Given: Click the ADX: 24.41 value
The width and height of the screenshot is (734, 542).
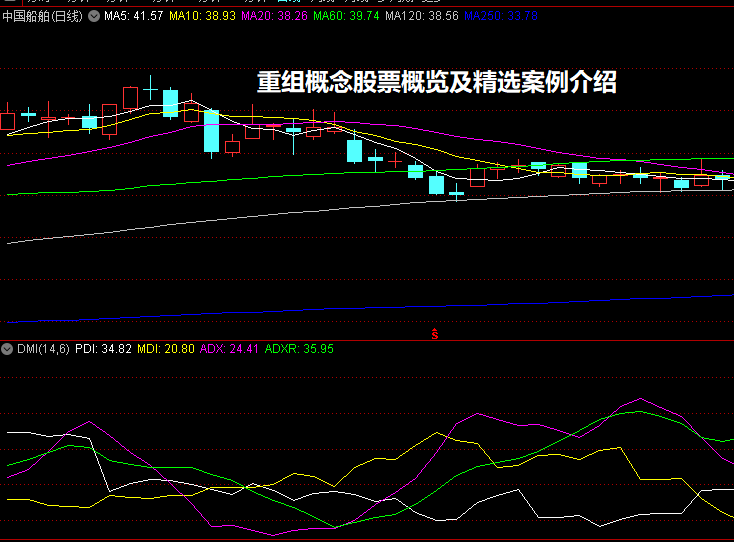Looking at the screenshot, I should tap(229, 349).
